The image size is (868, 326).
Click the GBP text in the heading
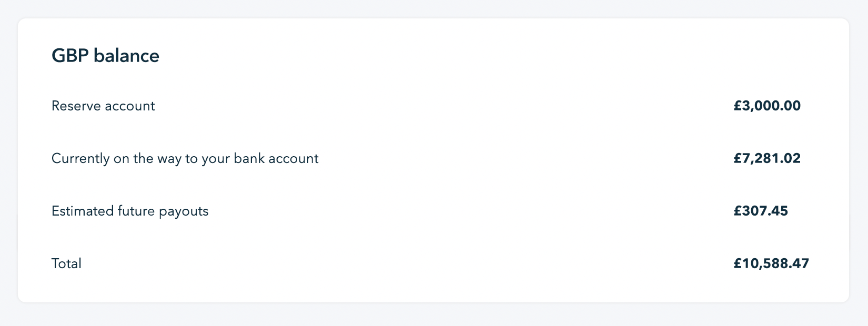tap(70, 56)
